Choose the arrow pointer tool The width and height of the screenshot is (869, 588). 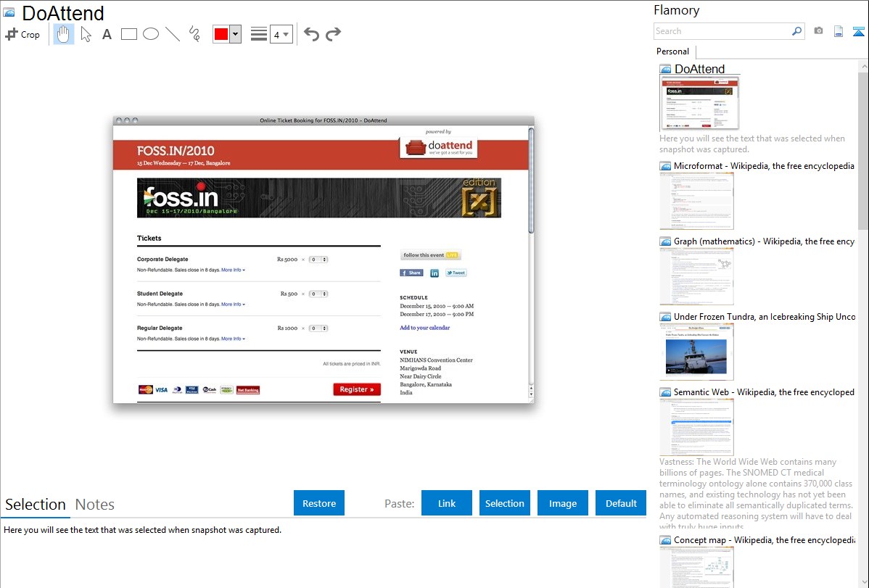pos(86,34)
